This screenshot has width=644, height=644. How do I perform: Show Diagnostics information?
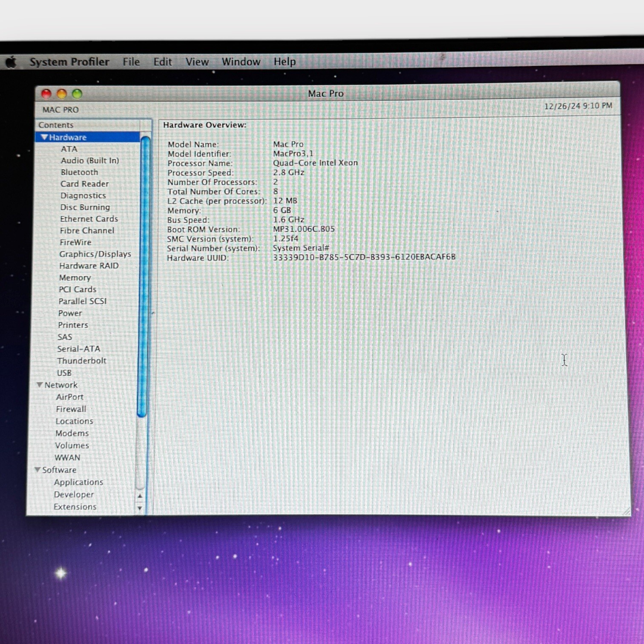click(83, 195)
